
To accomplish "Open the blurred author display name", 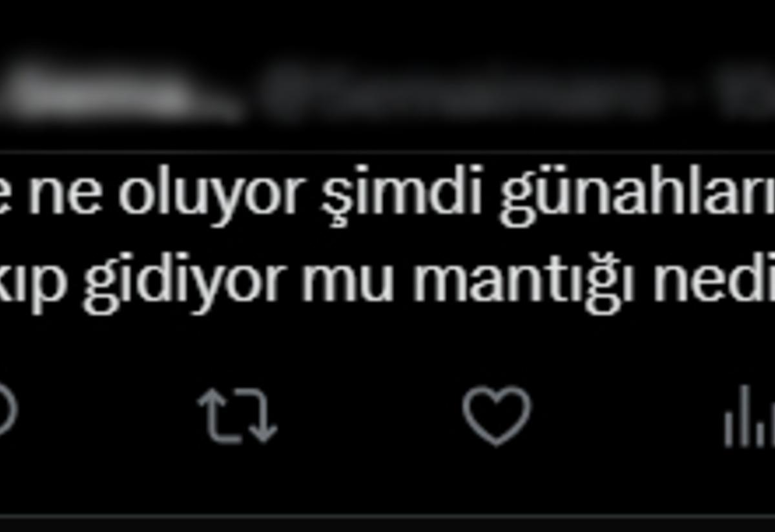I will [116, 92].
